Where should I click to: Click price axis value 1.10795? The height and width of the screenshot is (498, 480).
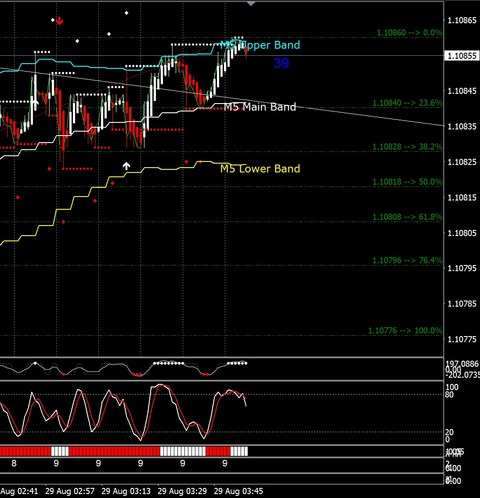tap(462, 268)
